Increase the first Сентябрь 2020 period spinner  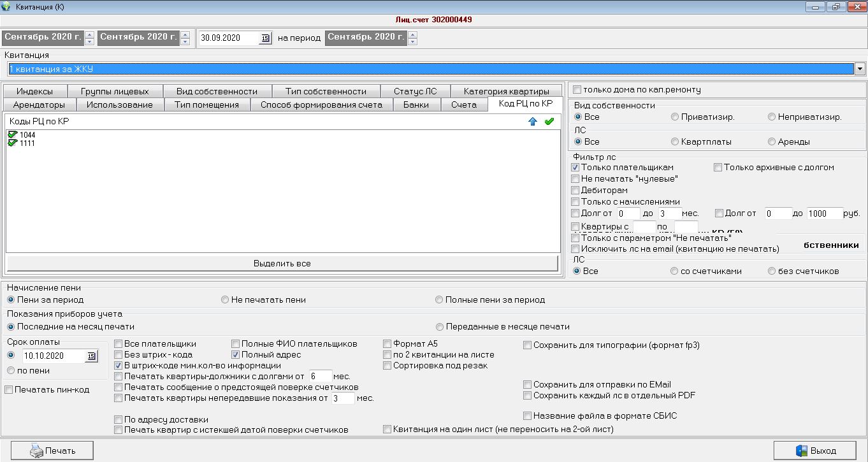(x=89, y=34)
